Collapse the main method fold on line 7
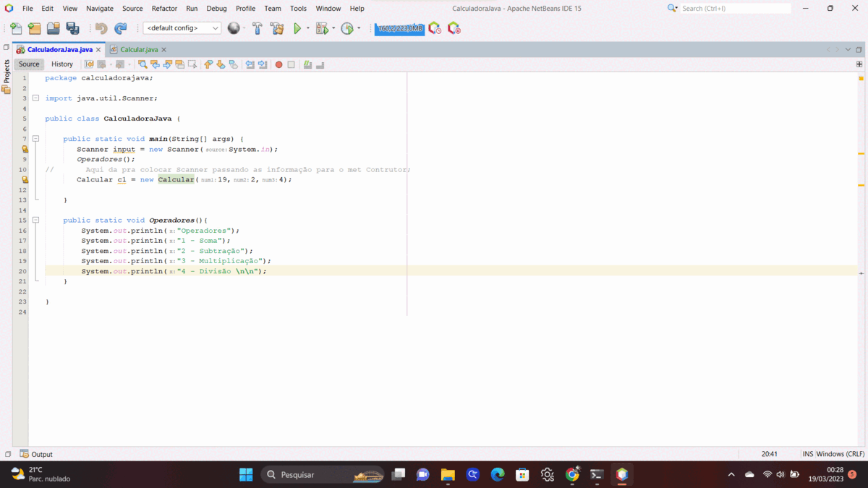This screenshot has width=868, height=488. [35, 138]
